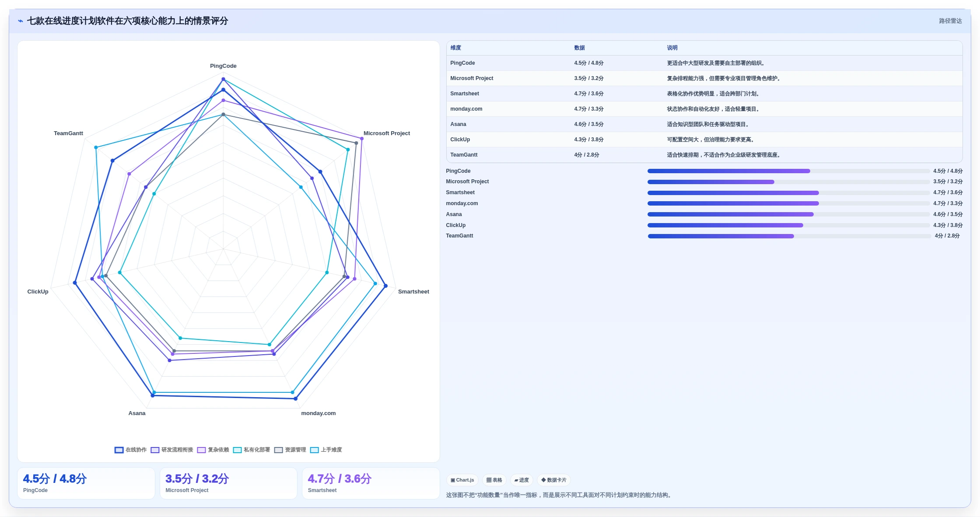Click the 维度 column header
Image resolution: width=980 pixels, height=517 pixels.
(x=455, y=48)
